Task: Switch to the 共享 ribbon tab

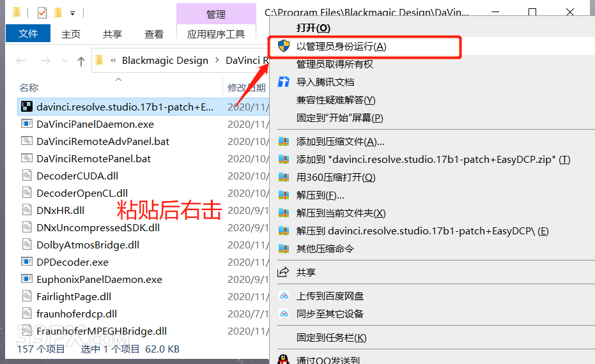Action: 112,34
